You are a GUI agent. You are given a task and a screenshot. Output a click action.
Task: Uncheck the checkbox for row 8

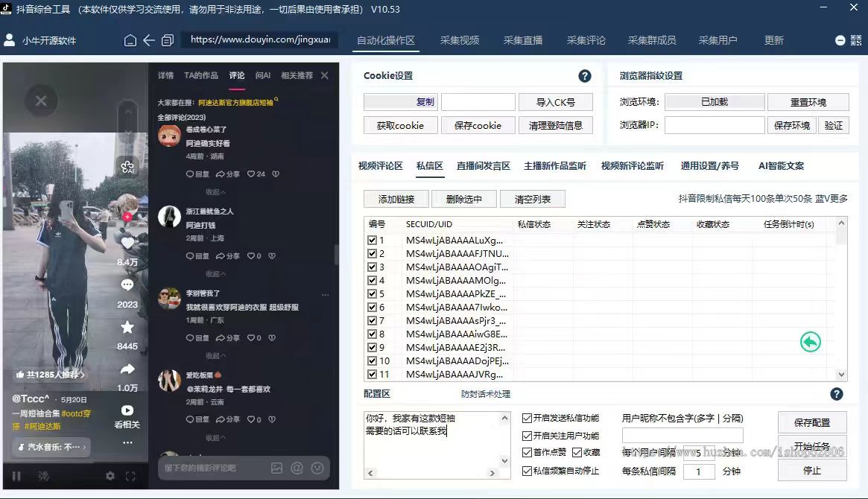pyautogui.click(x=372, y=334)
